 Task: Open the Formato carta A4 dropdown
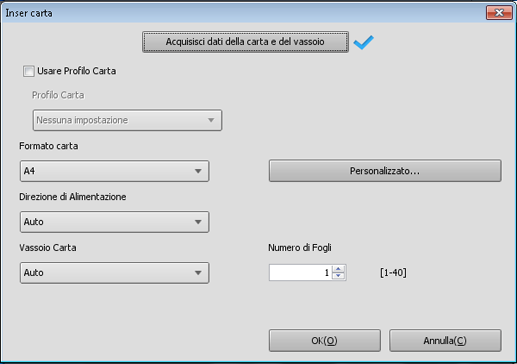(x=114, y=171)
